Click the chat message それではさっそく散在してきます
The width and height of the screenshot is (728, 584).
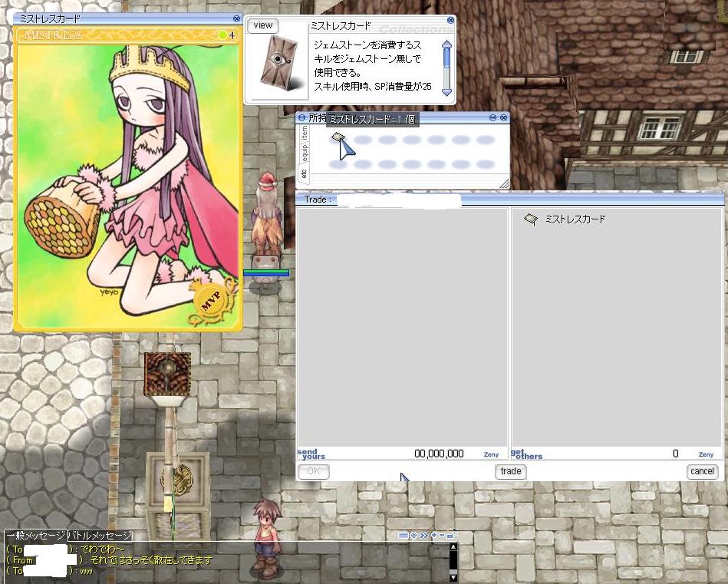click(151, 560)
